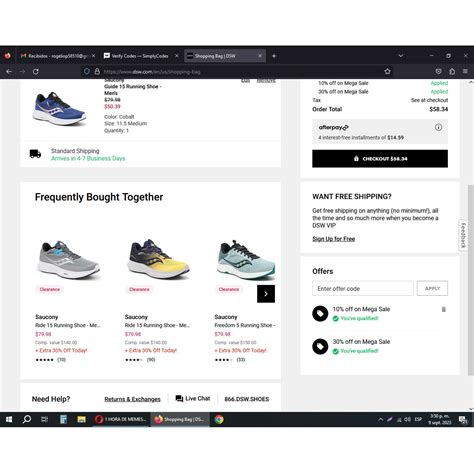Switch to the Gmail Recibidos tab
474x474 pixels.
[x=55, y=56]
